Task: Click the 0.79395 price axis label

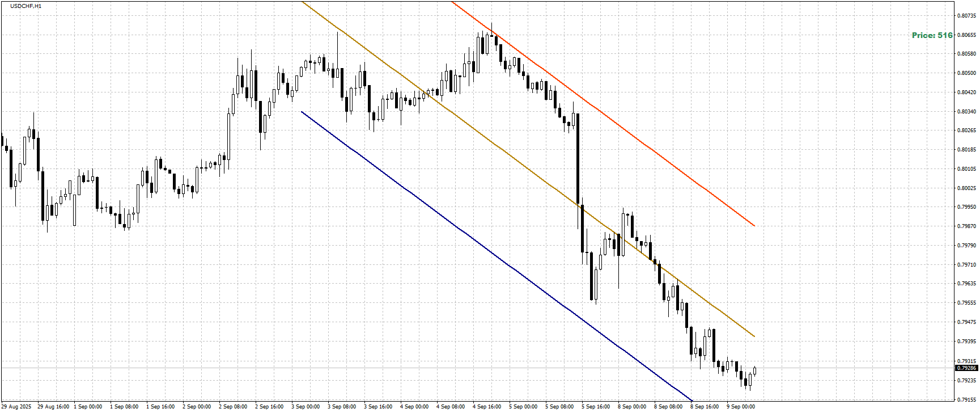Action: coord(966,342)
